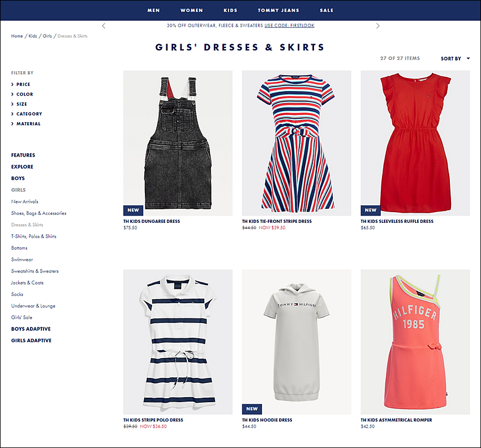
Task: Go to previous promo banner arrow
Action: pos(104,26)
